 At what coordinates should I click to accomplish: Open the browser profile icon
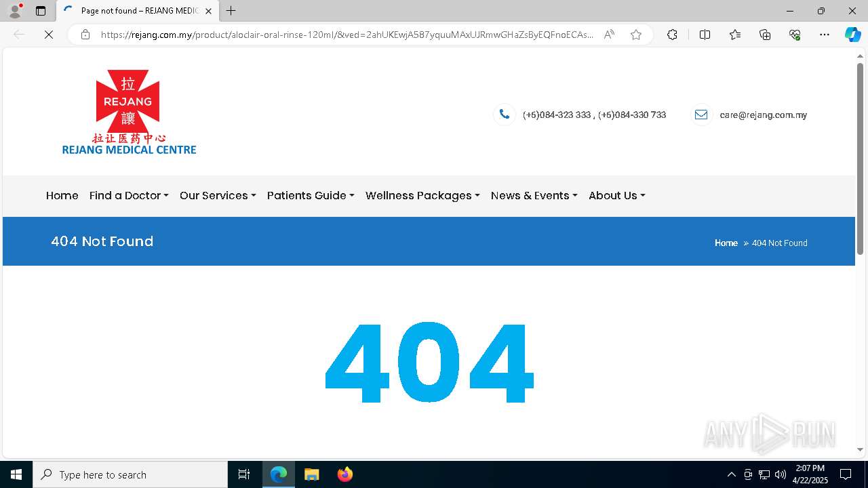(x=15, y=11)
